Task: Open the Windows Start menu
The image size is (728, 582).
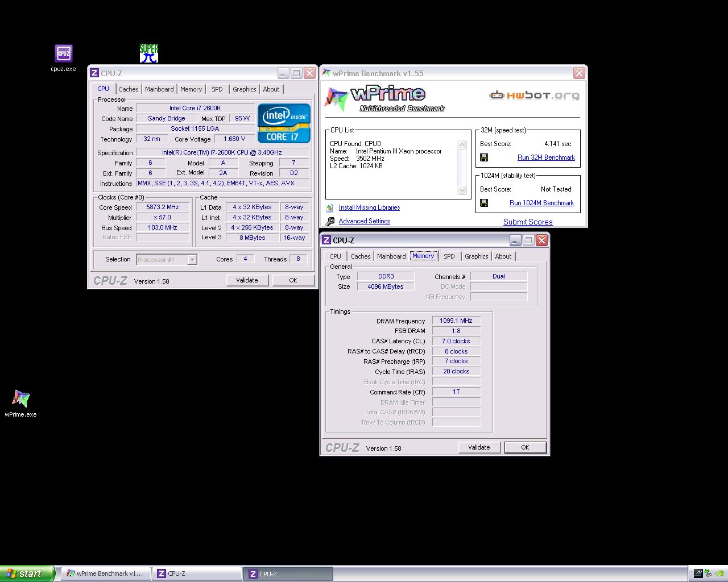Action: click(x=27, y=573)
